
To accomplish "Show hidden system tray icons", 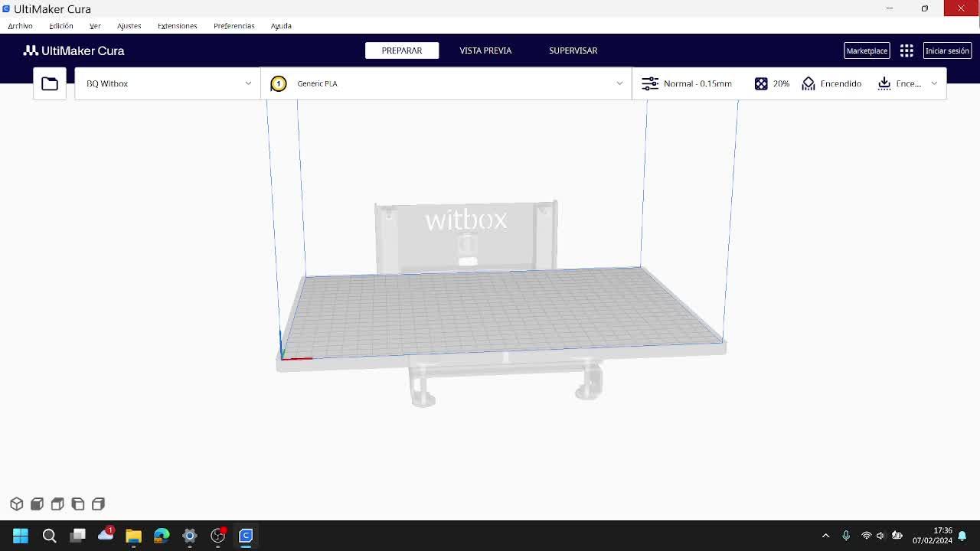I will [x=825, y=536].
